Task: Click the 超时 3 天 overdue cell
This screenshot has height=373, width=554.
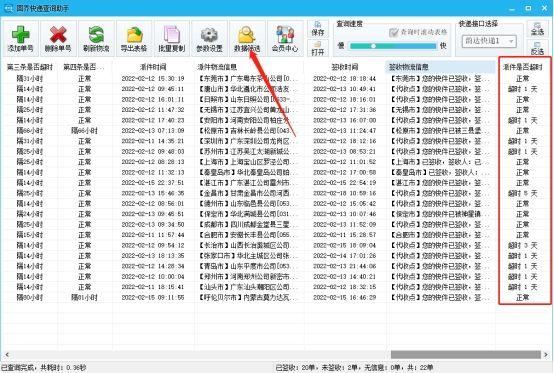Action: tap(523, 245)
